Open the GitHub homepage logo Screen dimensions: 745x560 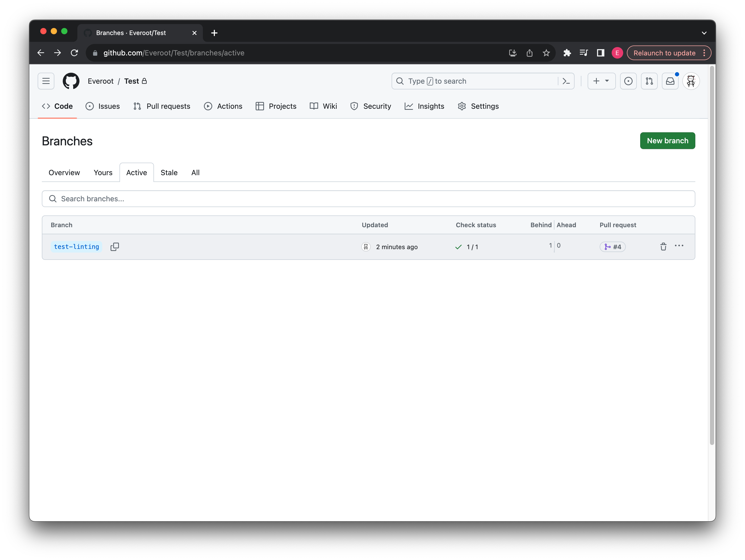click(x=71, y=81)
